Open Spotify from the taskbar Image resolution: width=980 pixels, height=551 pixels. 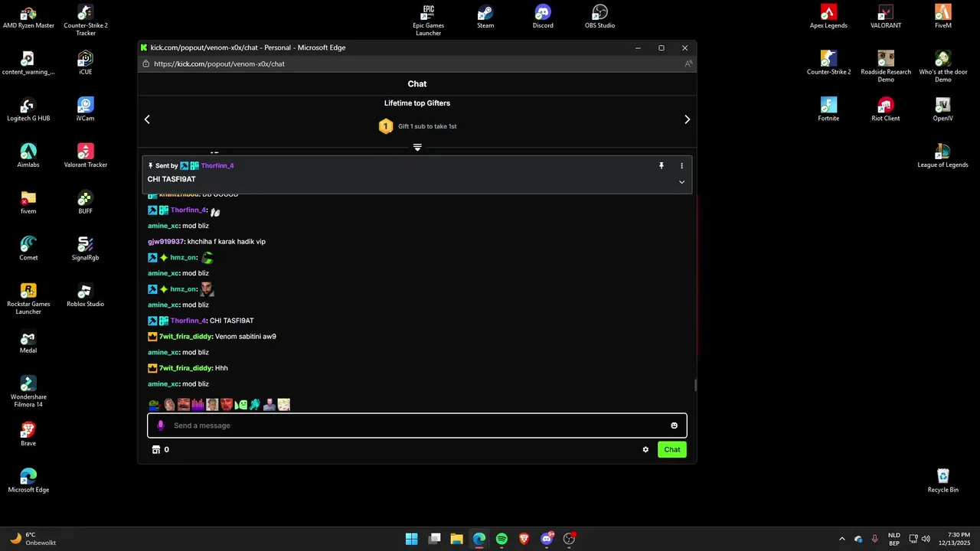[x=501, y=539]
